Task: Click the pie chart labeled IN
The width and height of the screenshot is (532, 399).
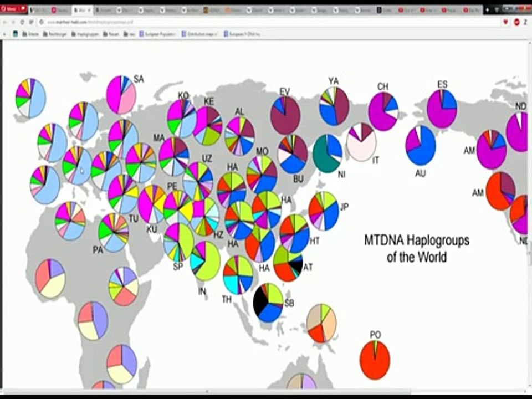Action: pos(205,260)
